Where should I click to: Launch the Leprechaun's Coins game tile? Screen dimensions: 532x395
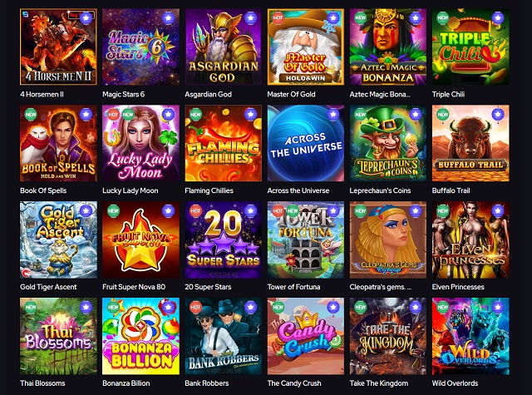point(388,143)
